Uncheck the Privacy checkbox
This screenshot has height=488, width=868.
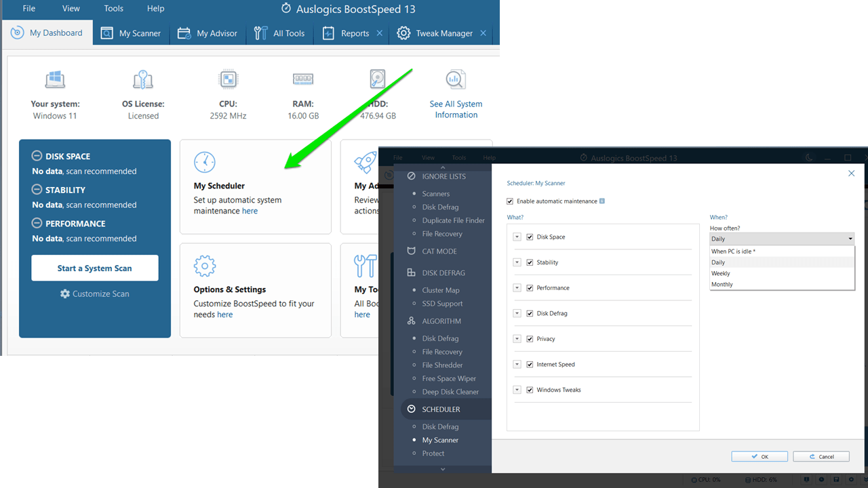click(530, 339)
